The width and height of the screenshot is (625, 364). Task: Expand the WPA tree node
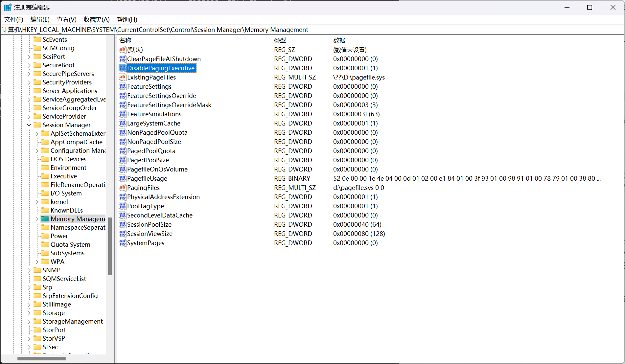pos(37,262)
